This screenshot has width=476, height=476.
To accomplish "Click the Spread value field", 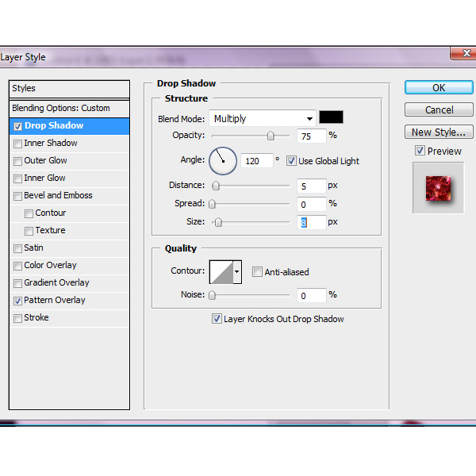I will 312,205.
